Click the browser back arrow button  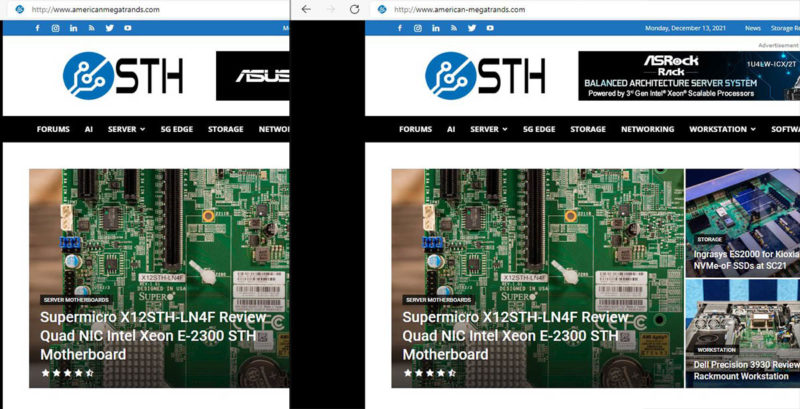pos(306,9)
